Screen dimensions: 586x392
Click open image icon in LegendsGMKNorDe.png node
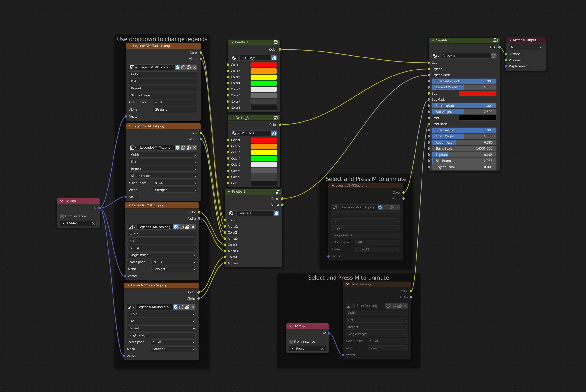click(x=187, y=307)
